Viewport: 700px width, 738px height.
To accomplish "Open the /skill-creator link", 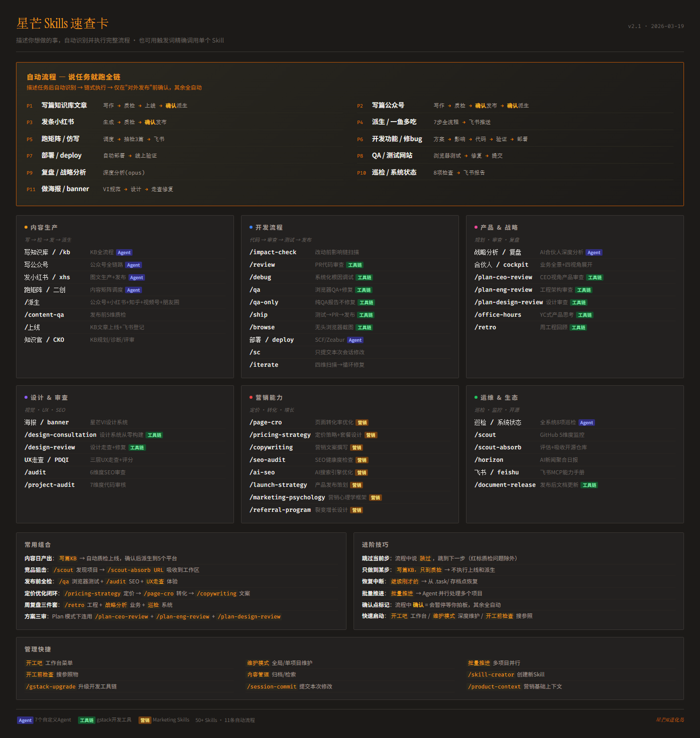I will pos(491,674).
